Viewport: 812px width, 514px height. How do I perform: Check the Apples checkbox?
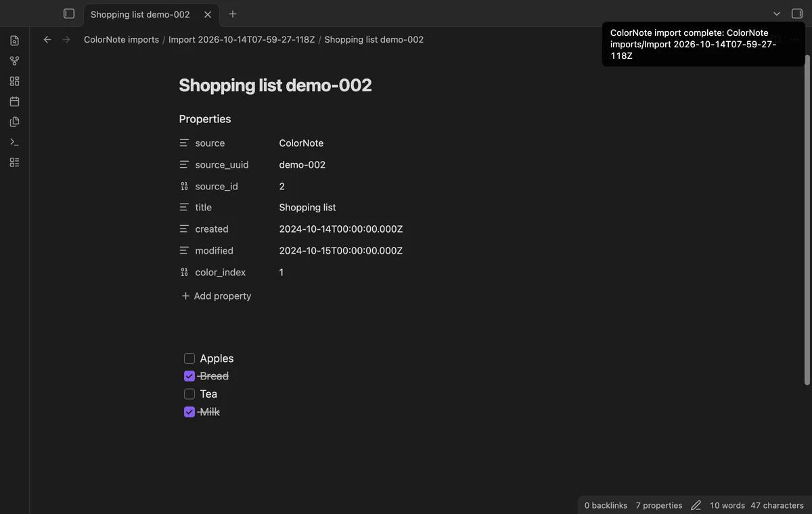(x=189, y=358)
